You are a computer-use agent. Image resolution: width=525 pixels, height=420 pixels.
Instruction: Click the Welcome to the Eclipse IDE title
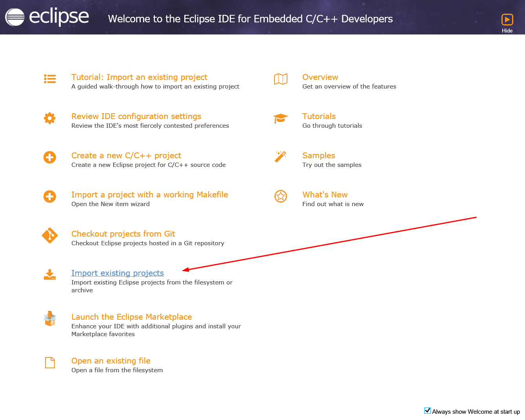coord(250,19)
